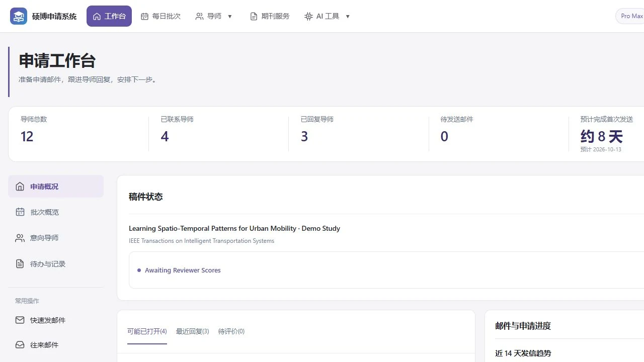644x362 pixels.
Task: Switch to the 最近回复(3) tab
Action: pos(193,331)
